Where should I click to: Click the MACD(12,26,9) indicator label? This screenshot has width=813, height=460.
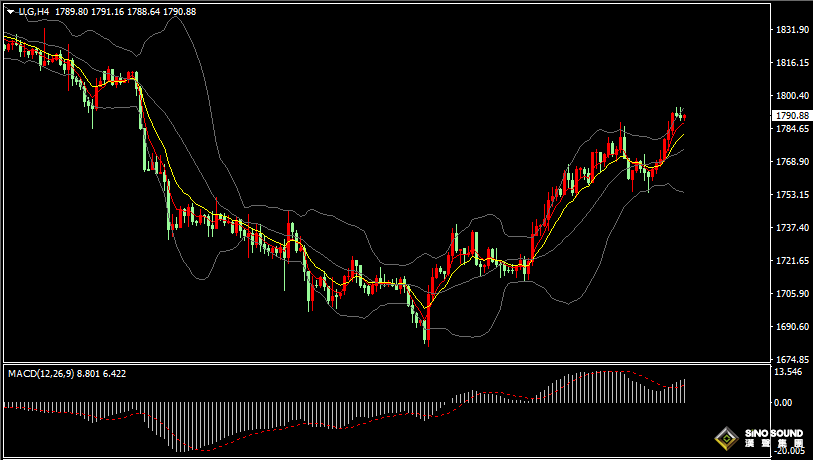click(41, 373)
